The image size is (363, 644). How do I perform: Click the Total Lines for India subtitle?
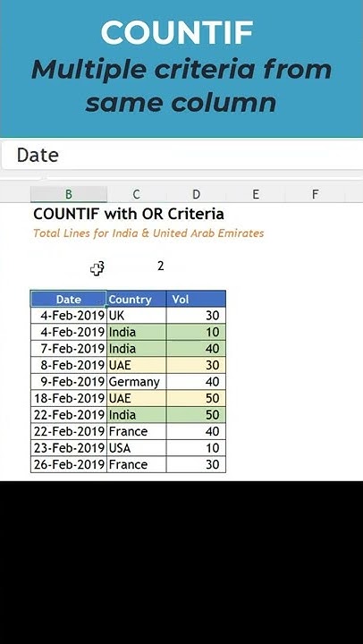click(148, 233)
